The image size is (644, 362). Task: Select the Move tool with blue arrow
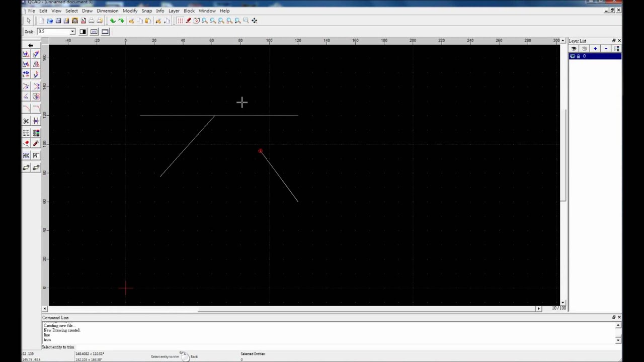[26, 54]
